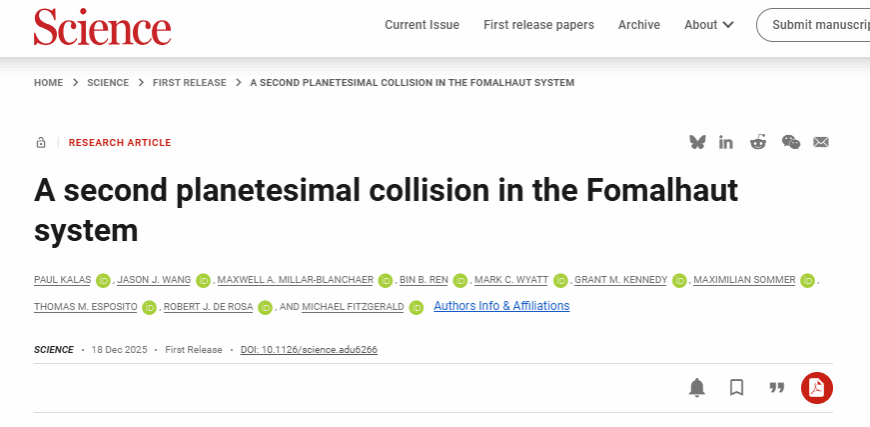This screenshot has width=870, height=427.
Task: Bookmark this article
Action: coord(737,387)
